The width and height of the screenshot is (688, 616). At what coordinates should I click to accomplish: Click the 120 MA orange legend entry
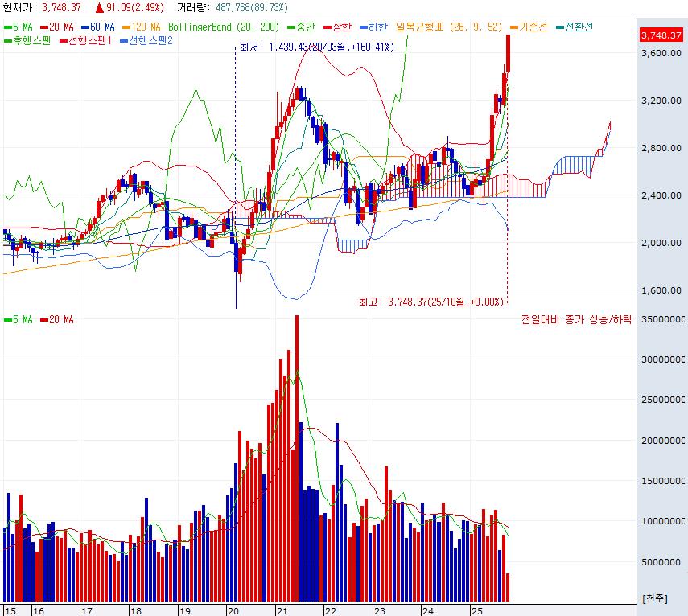coord(141,27)
